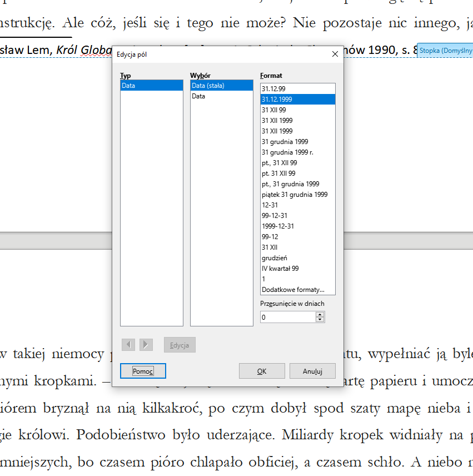
Task: Close the Edycja pól dialog
Action: pyautogui.click(x=335, y=53)
